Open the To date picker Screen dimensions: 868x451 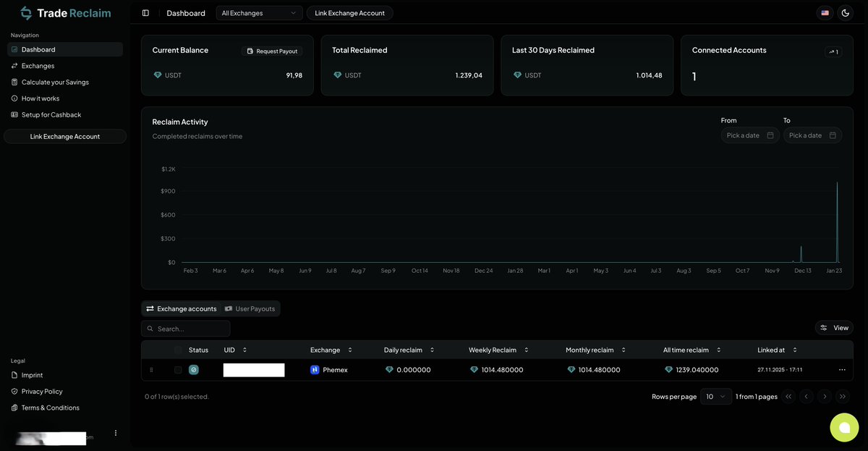click(812, 135)
